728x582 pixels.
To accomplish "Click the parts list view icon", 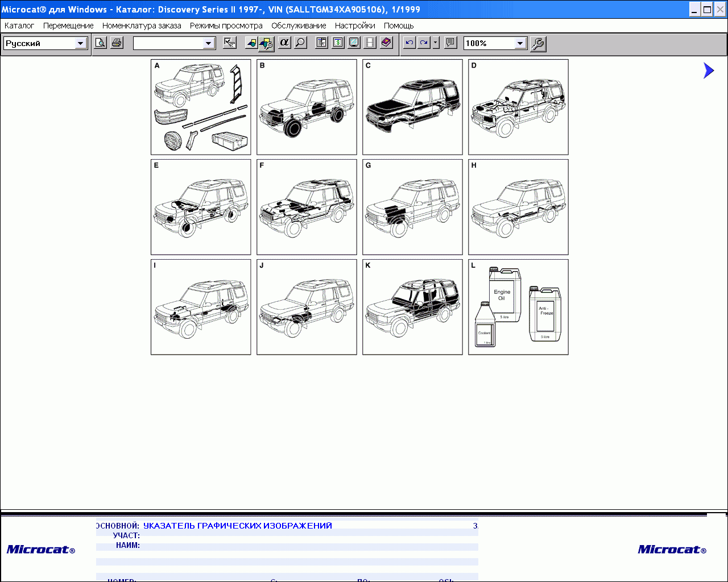I will 321,43.
